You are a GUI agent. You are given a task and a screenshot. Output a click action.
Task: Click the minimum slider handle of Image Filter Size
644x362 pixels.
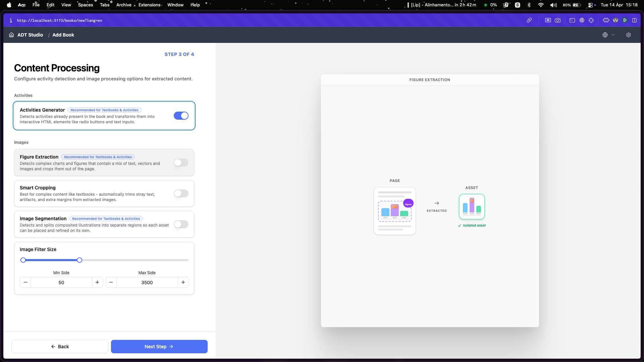click(x=23, y=260)
